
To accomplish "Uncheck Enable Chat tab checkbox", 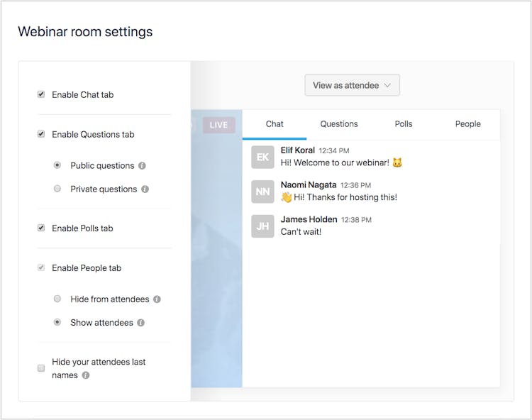I will (41, 94).
